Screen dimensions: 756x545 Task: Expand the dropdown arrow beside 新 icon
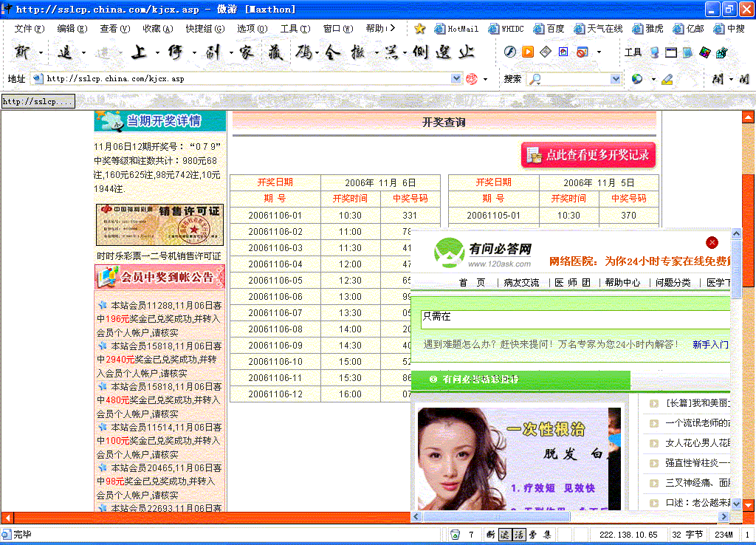pyautogui.click(x=40, y=52)
